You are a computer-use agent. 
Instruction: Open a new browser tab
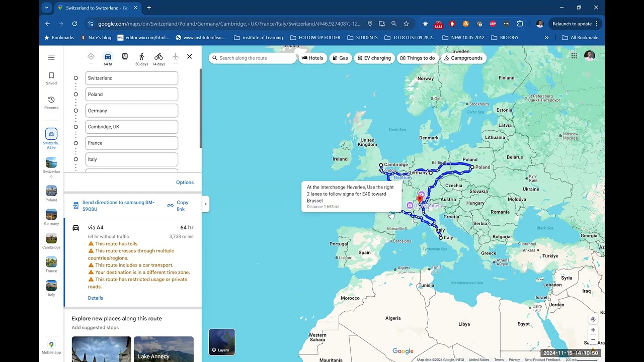click(x=149, y=8)
